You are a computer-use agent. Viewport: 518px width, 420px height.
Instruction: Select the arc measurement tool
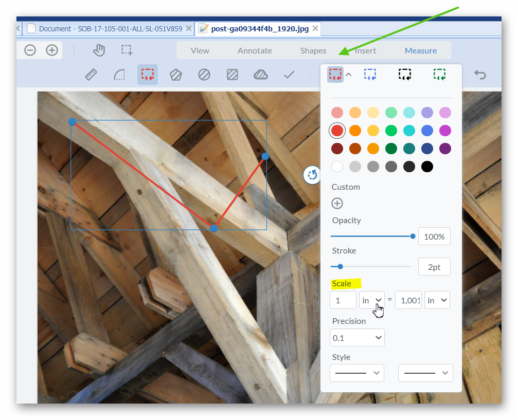click(119, 75)
